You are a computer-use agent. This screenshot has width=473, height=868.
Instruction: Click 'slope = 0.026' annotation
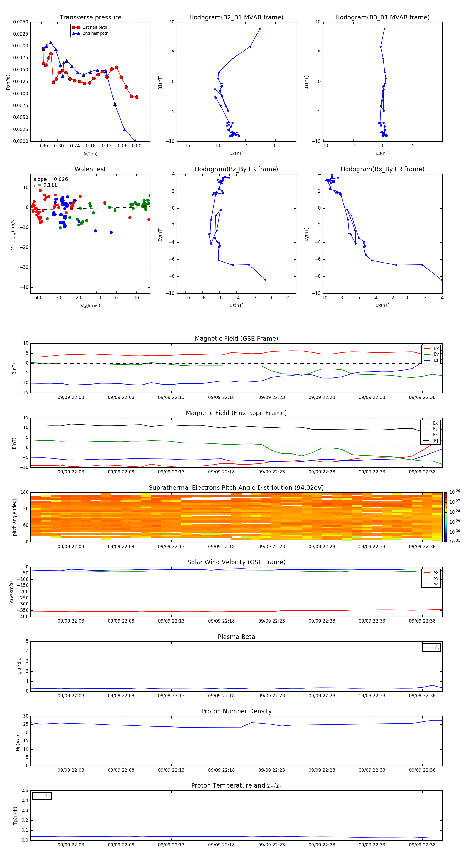click(51, 179)
